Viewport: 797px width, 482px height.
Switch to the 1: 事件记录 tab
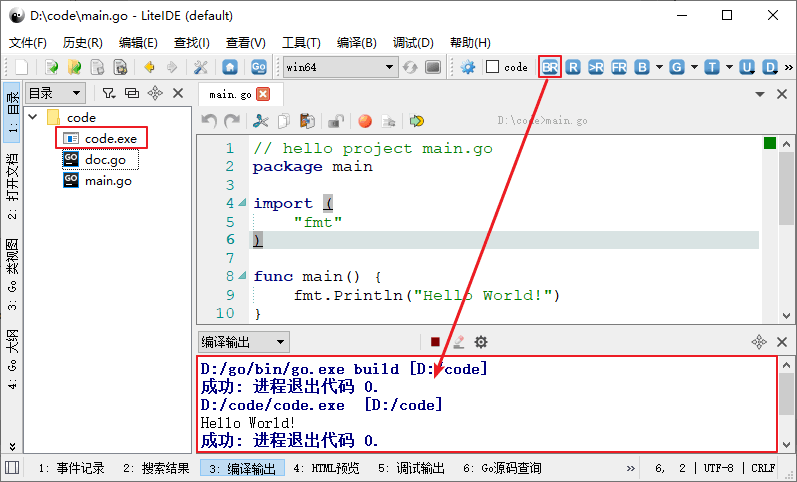(72, 468)
